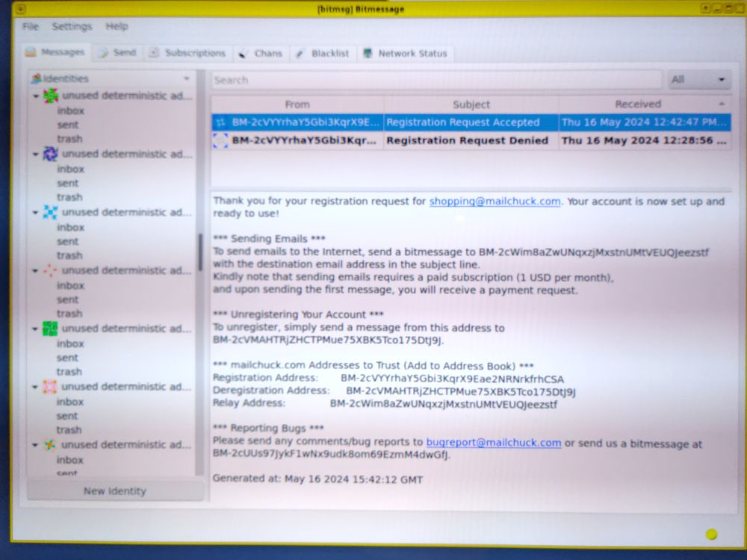Click the '*** Sending Emails ***' heading
The width and height of the screenshot is (747, 560).
coord(269,239)
